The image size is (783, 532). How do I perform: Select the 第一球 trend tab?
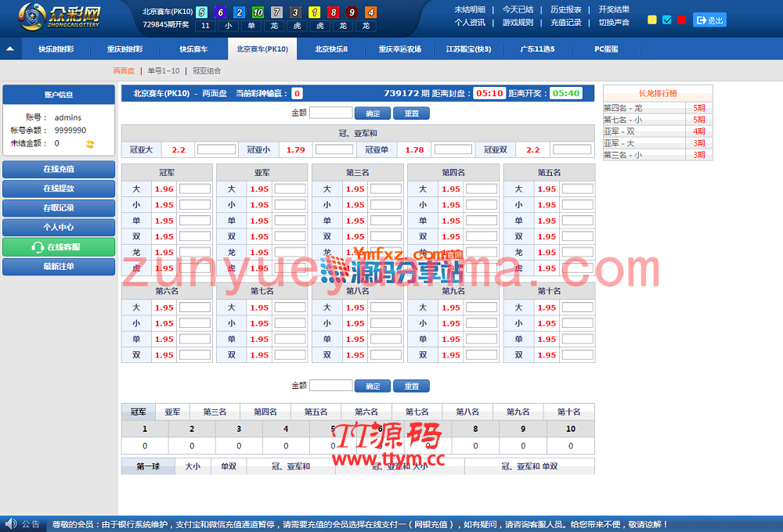pos(148,466)
